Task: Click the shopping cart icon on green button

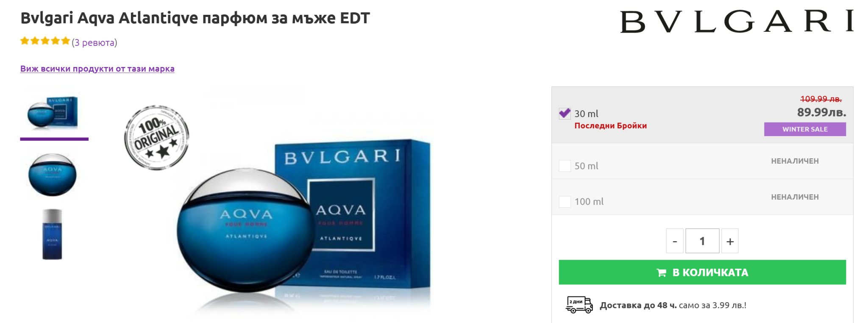Action: coord(661,273)
